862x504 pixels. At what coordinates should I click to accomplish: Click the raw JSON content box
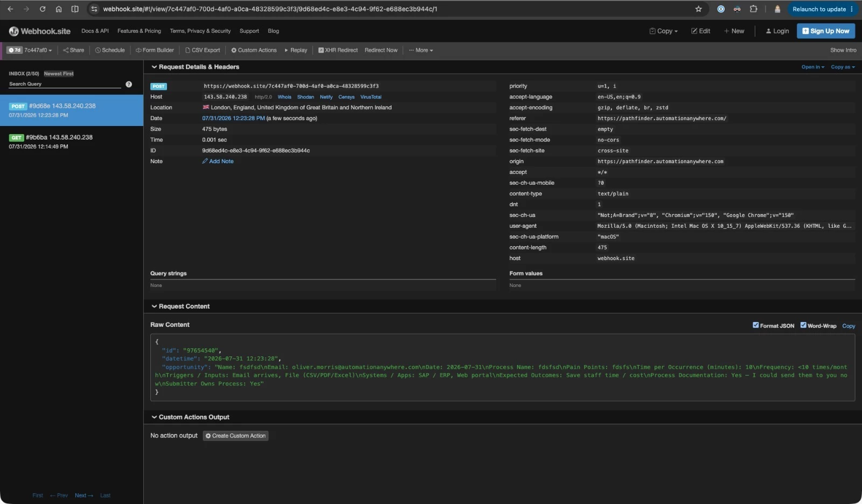tap(503, 368)
